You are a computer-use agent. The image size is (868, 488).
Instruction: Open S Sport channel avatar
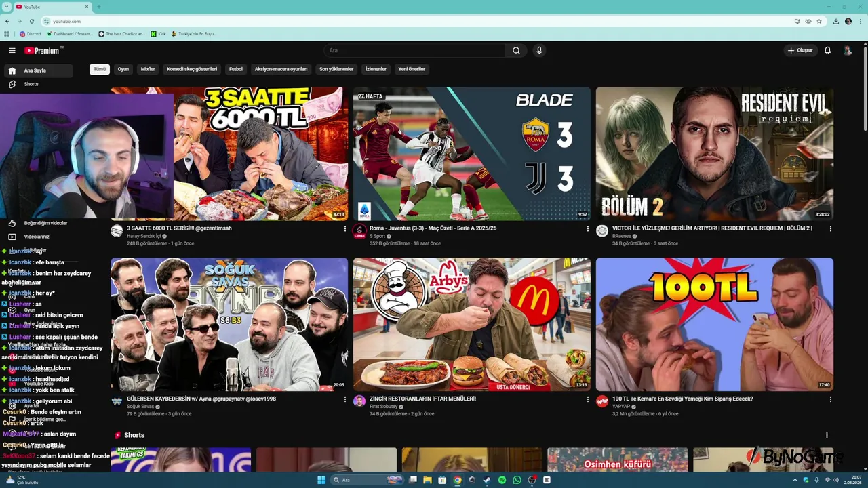click(359, 231)
